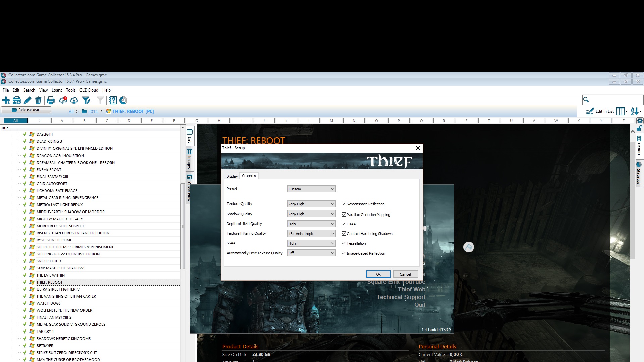
Task: Click Quit in the Thief launcher
Action: (420, 305)
